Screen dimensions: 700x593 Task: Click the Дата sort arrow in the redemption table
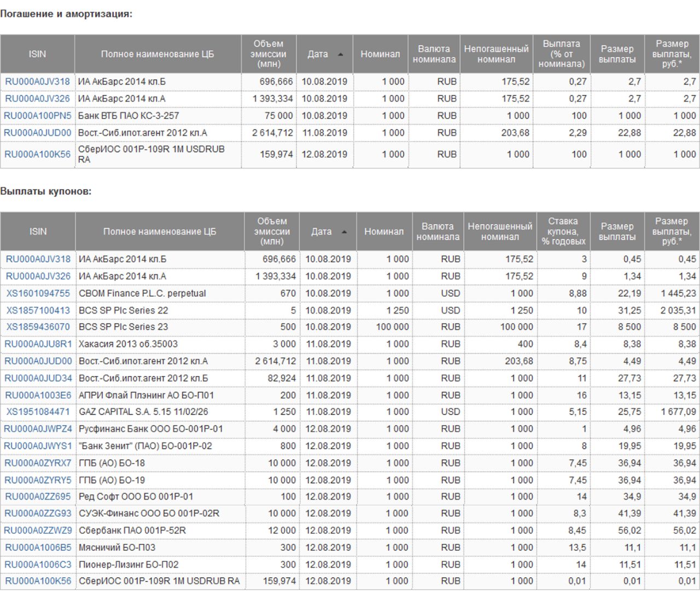[341, 55]
